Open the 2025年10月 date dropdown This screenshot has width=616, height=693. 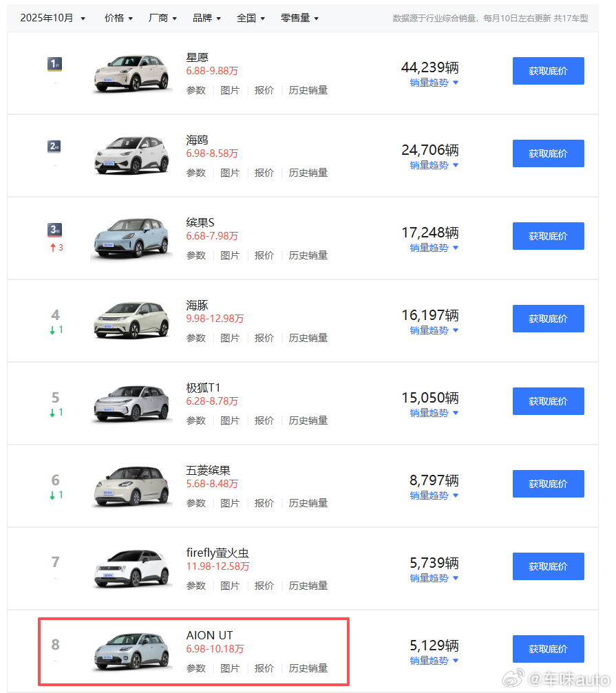(53, 18)
